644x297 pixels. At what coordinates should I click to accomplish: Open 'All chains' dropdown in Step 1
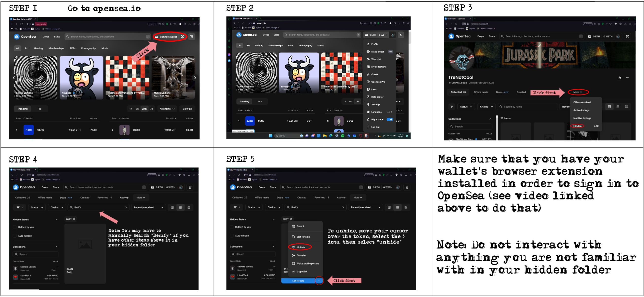167,109
